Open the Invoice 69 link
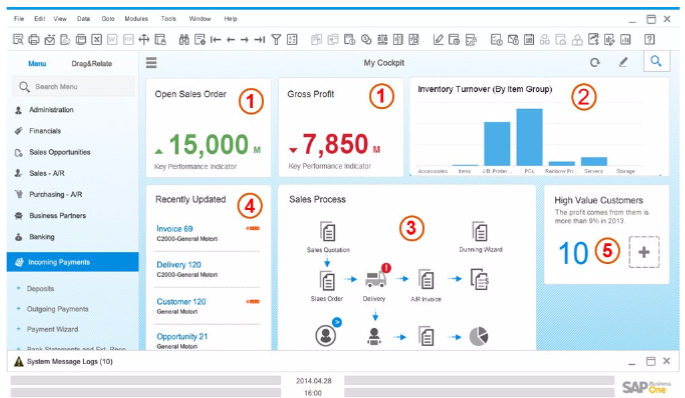The image size is (685, 398). [174, 228]
